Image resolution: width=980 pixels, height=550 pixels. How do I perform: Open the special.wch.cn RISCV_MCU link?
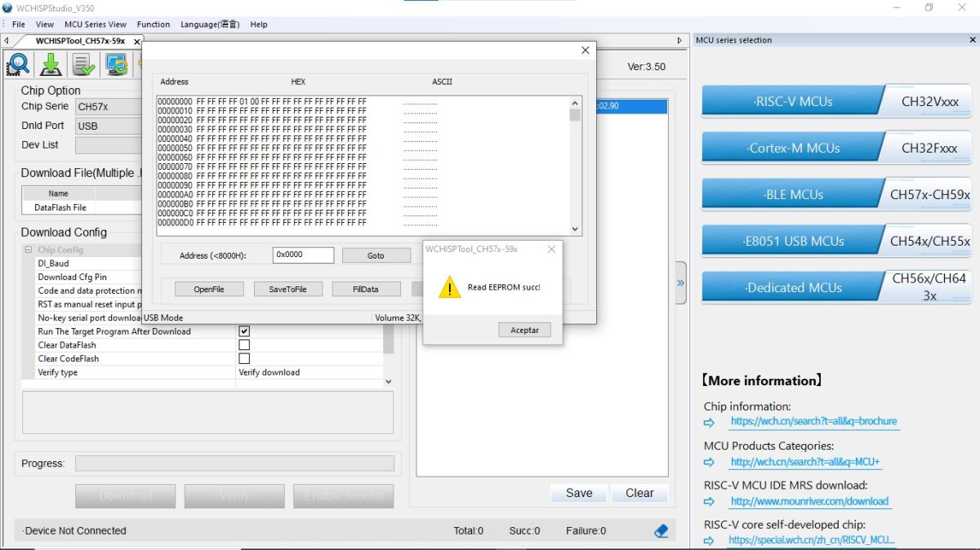point(812,540)
